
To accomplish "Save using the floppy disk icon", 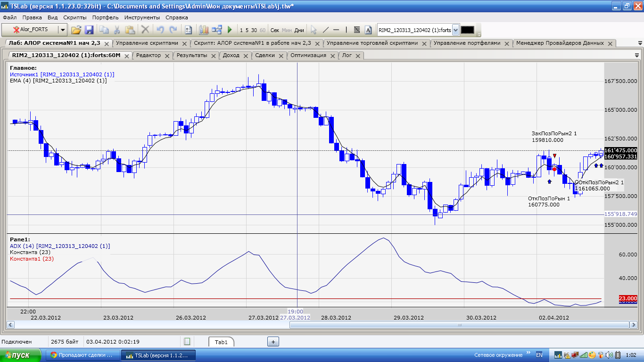I will coord(89,30).
